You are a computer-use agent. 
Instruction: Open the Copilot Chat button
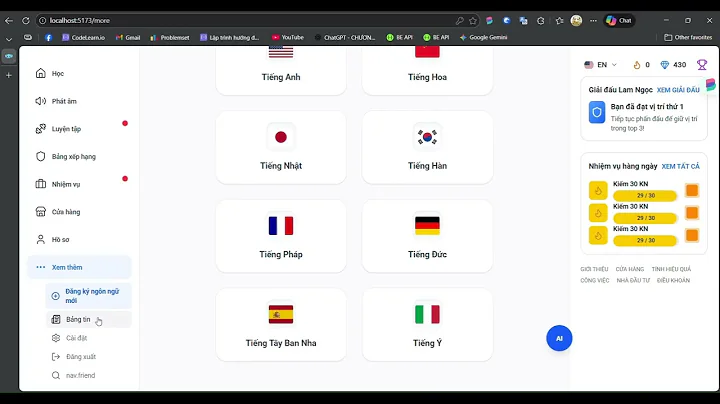(619, 21)
